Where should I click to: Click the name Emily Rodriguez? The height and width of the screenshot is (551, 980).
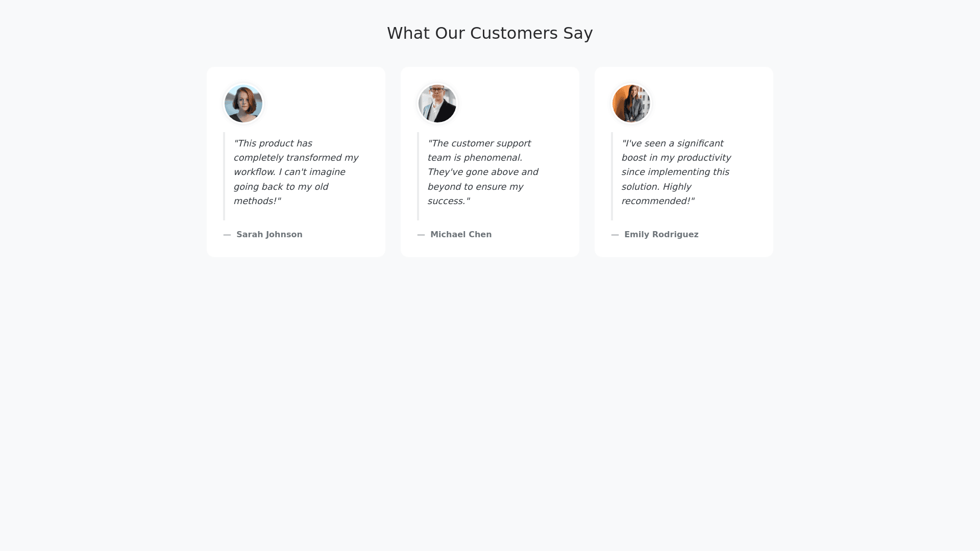(x=661, y=235)
